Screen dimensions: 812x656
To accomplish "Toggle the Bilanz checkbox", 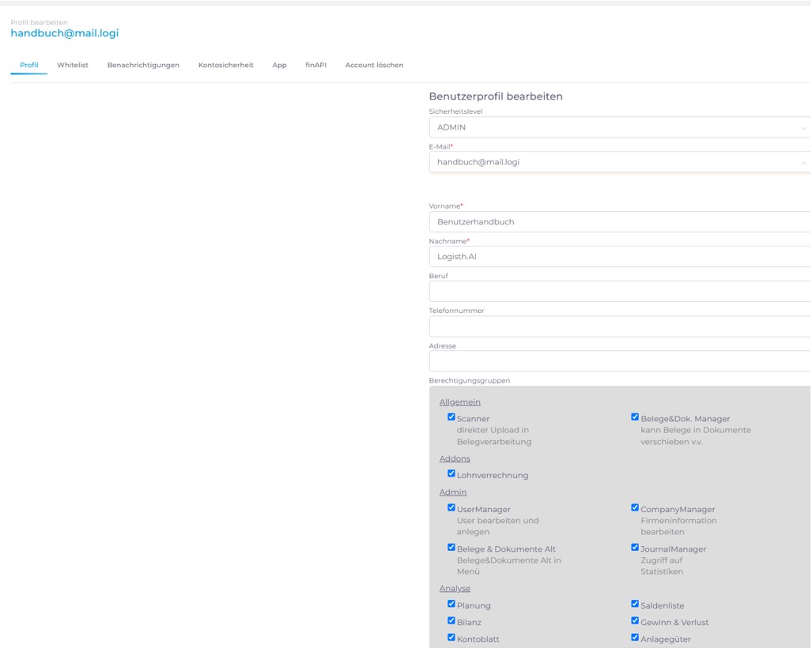I will click(451, 620).
